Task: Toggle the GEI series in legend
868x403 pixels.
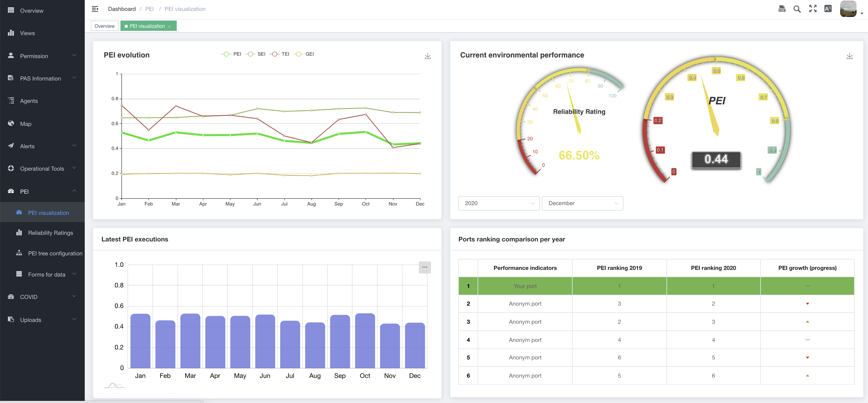Action: tap(304, 54)
